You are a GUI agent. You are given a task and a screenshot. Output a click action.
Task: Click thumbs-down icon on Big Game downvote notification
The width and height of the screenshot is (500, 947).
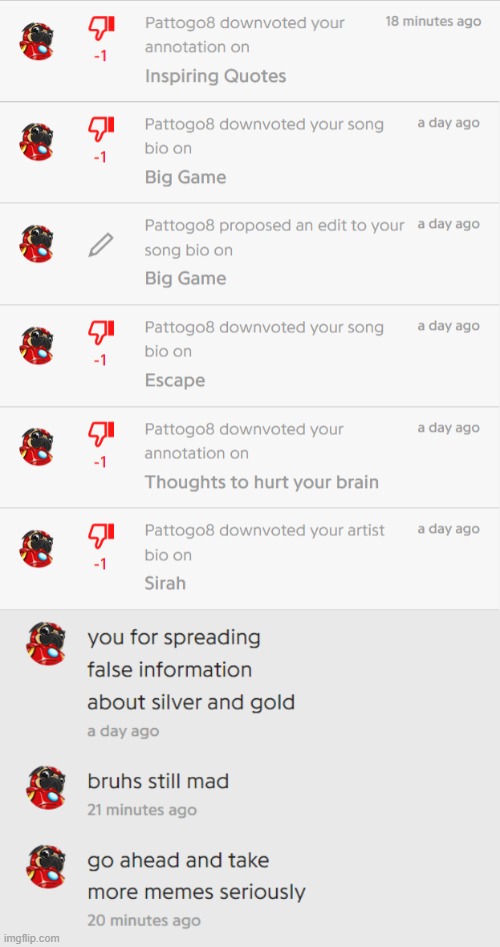tap(101, 128)
